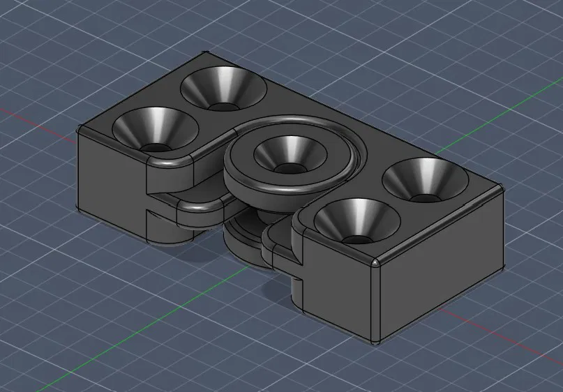Select the countersunk hole in the round center disc
The width and height of the screenshot is (563, 392).
point(290,154)
